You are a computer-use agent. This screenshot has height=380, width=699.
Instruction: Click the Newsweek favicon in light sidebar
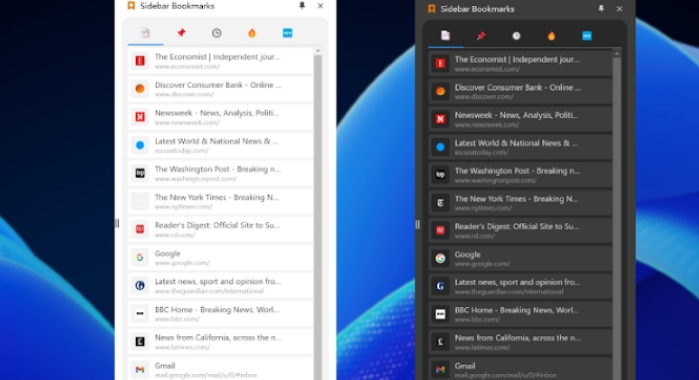coord(140,117)
